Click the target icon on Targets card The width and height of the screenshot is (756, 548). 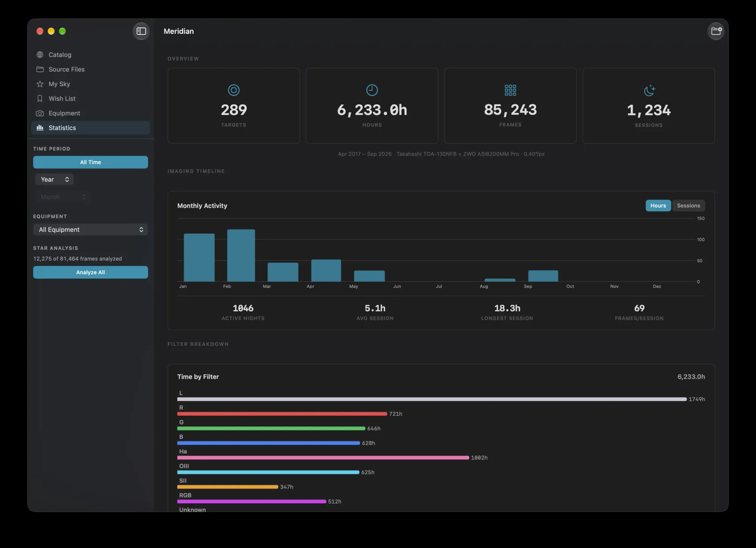coord(234,90)
